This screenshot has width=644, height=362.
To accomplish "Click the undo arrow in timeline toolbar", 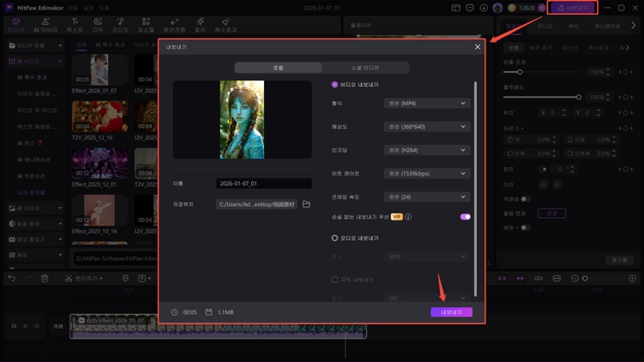I will [x=11, y=278].
